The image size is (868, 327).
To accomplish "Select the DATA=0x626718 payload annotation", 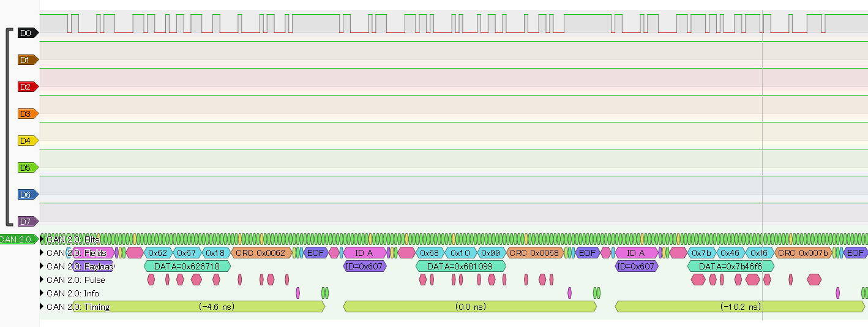I will (187, 266).
